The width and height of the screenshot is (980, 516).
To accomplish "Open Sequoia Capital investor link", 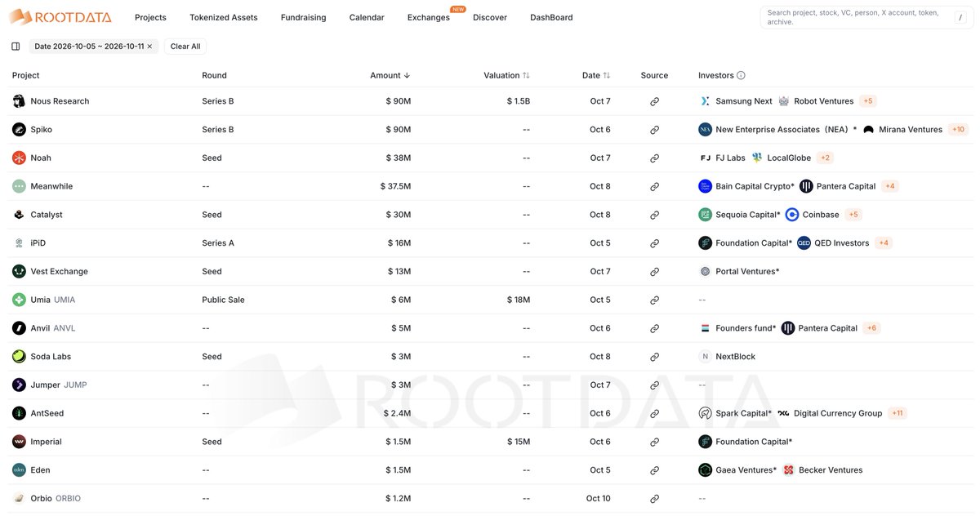I will click(x=748, y=215).
